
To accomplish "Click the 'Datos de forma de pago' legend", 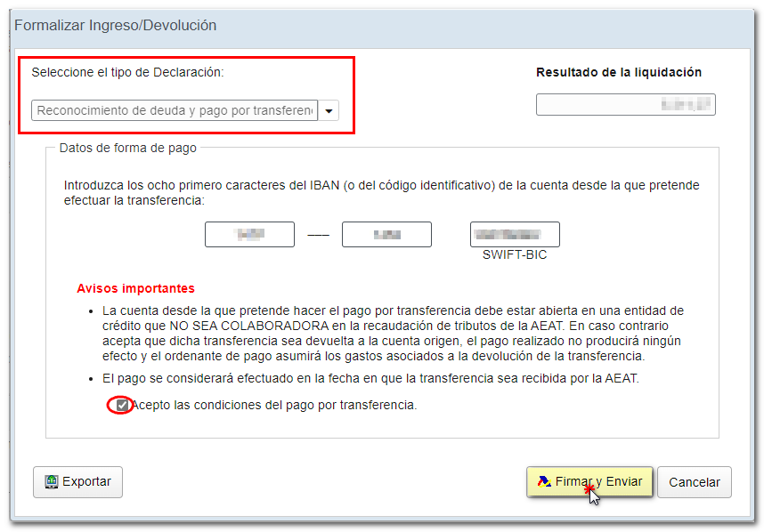I will [128, 148].
